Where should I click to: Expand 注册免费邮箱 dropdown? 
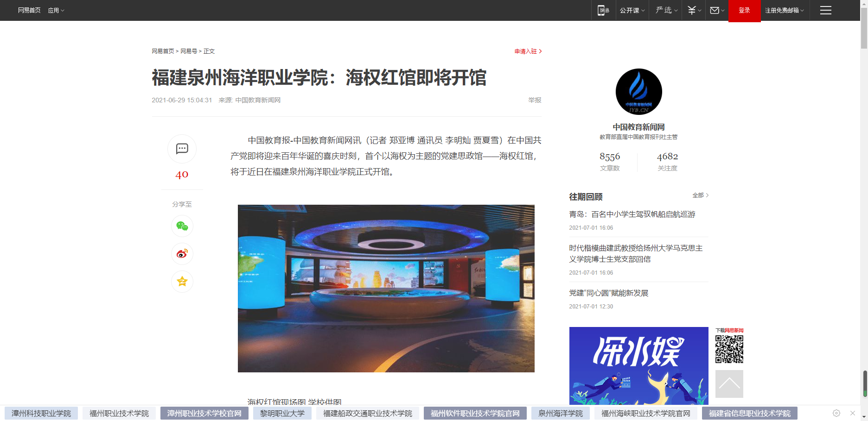click(x=784, y=10)
